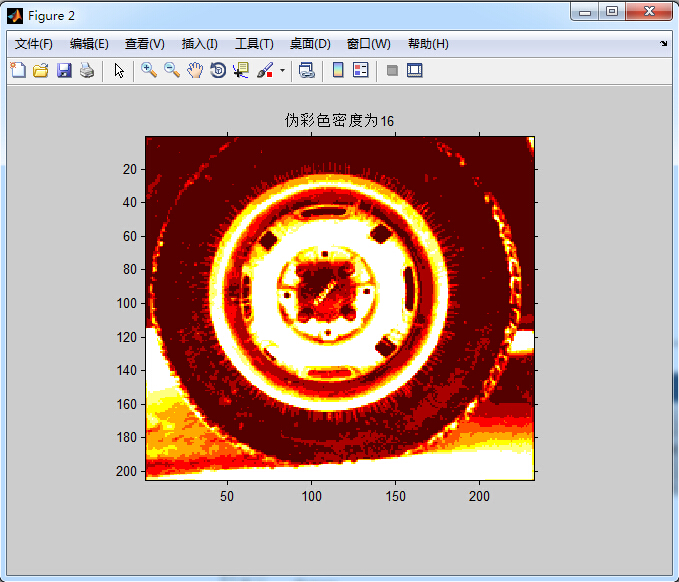The height and width of the screenshot is (582, 679).
Task: Click x-axis tick label 50
Action: pos(227,496)
